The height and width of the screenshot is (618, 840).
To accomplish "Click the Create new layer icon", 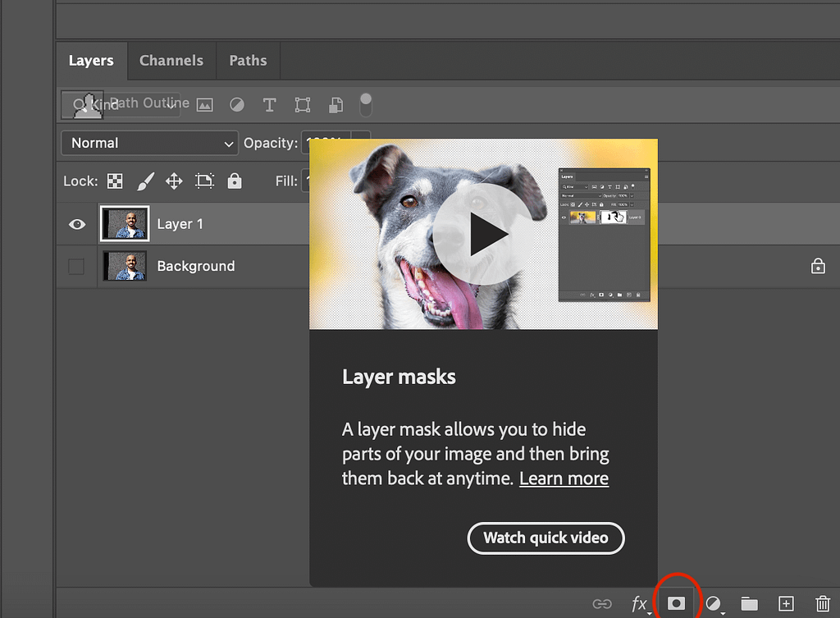I will click(786, 604).
